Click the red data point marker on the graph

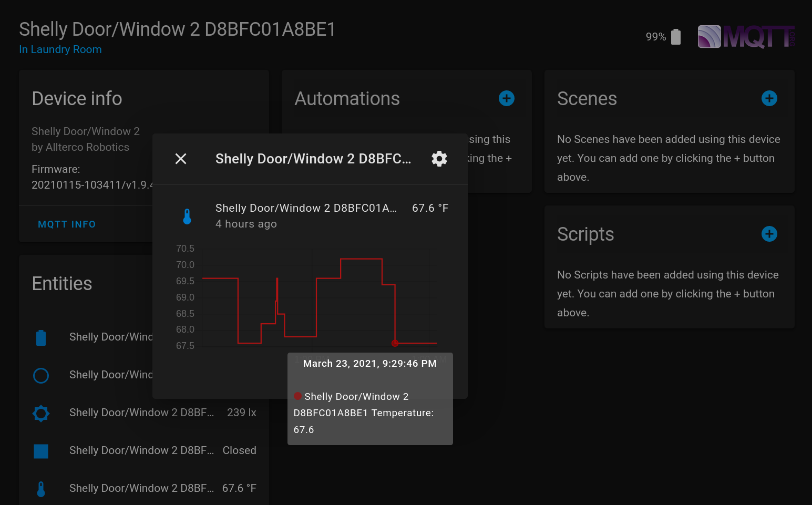point(395,343)
